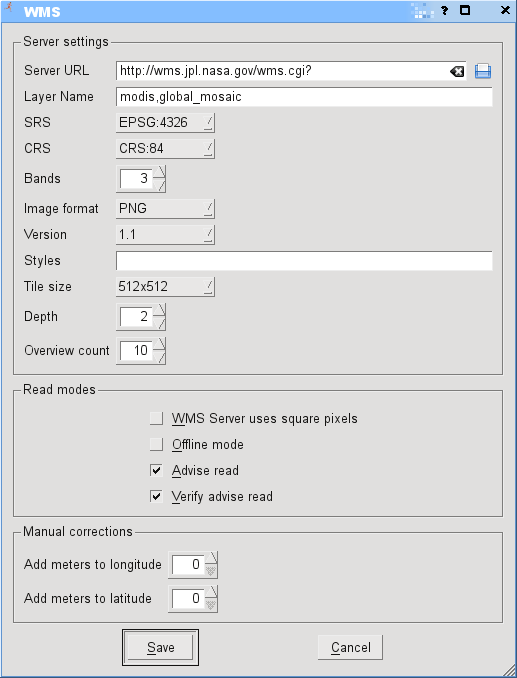Click into the Styles input field
The image size is (517, 678).
[304, 261]
